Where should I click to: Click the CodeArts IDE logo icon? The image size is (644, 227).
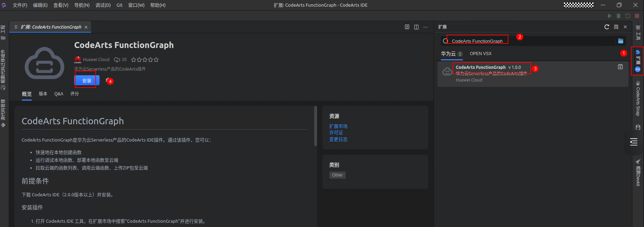[4, 5]
